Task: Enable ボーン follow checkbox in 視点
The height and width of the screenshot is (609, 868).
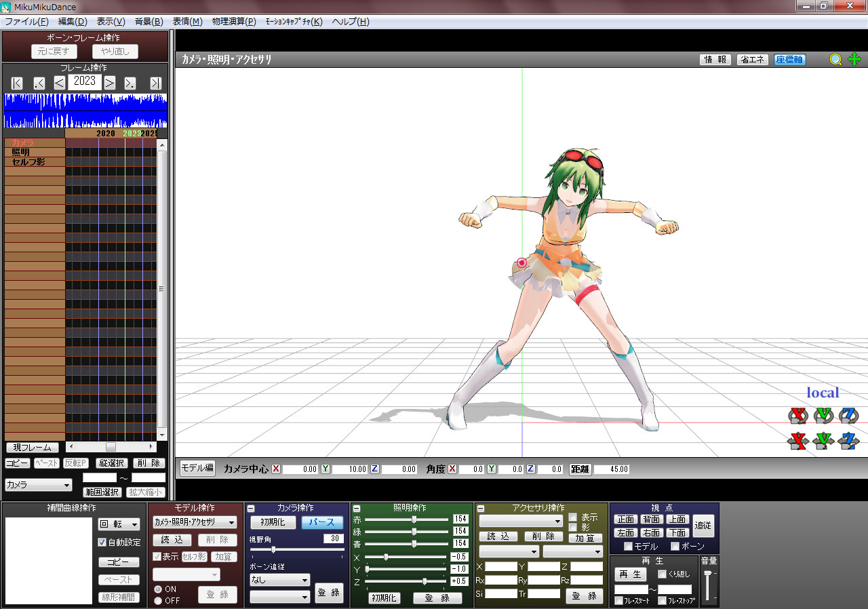Action: tap(675, 547)
